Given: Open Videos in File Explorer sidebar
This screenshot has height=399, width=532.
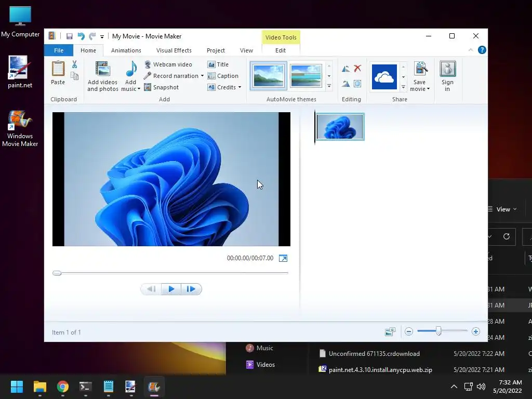Looking at the screenshot, I should (x=261, y=364).
